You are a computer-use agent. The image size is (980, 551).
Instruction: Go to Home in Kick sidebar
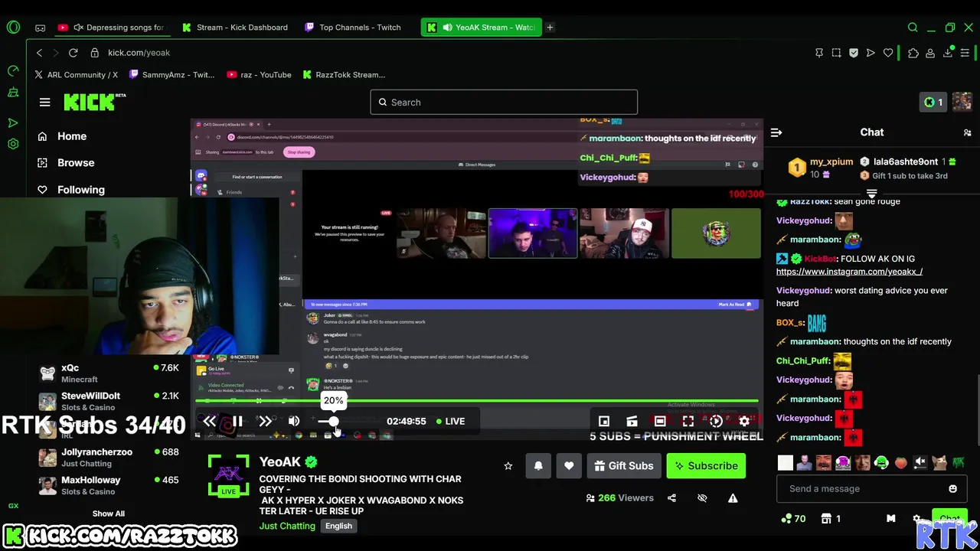(x=63, y=136)
